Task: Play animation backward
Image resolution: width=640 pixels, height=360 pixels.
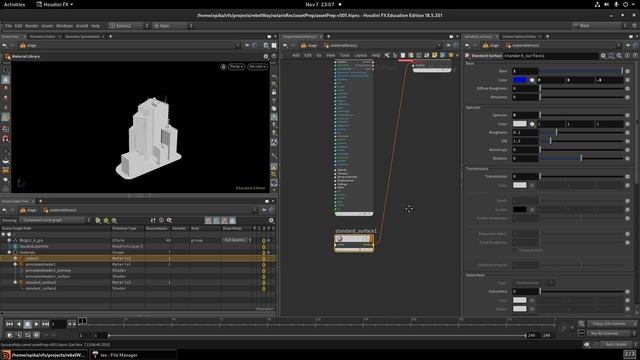Action: pos(18,324)
